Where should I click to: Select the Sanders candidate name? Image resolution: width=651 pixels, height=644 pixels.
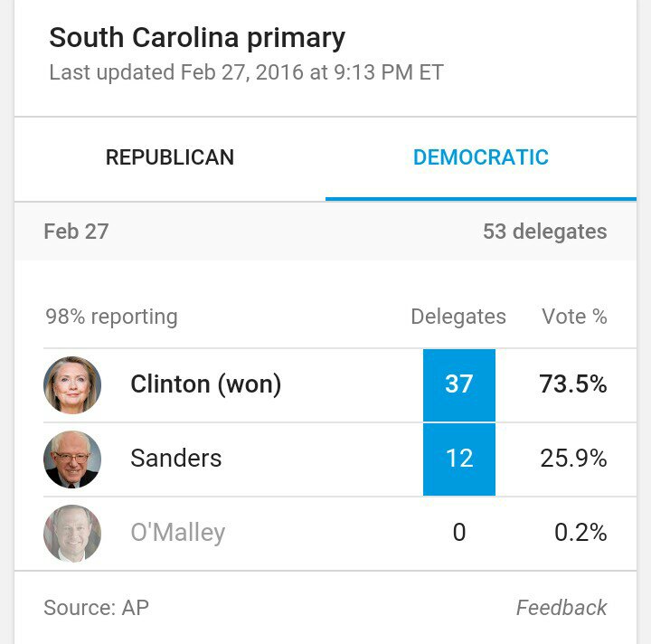tap(176, 459)
